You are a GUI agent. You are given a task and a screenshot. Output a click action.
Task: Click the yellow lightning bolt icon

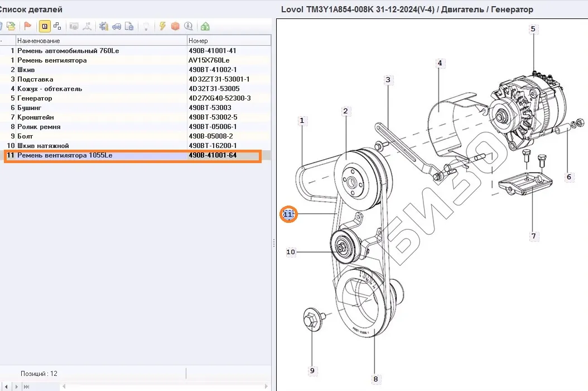pos(162,26)
